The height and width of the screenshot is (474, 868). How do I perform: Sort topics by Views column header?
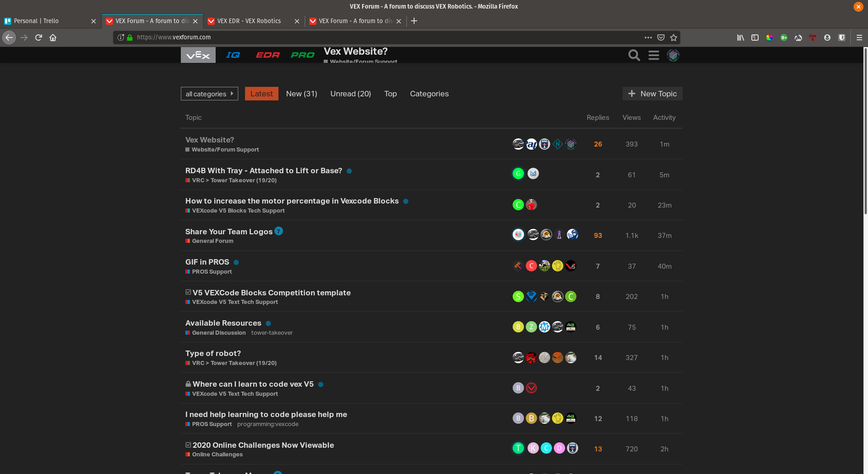632,118
